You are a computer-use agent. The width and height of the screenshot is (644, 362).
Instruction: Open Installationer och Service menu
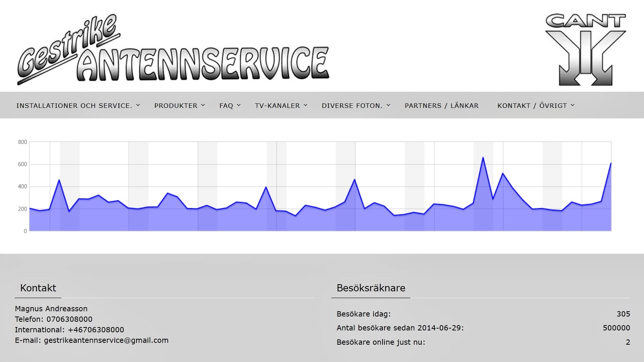(x=74, y=106)
